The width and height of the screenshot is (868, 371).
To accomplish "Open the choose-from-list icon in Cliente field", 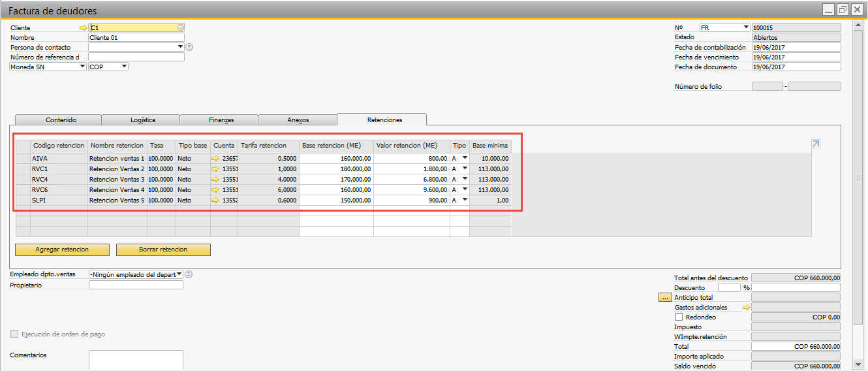I will [181, 27].
